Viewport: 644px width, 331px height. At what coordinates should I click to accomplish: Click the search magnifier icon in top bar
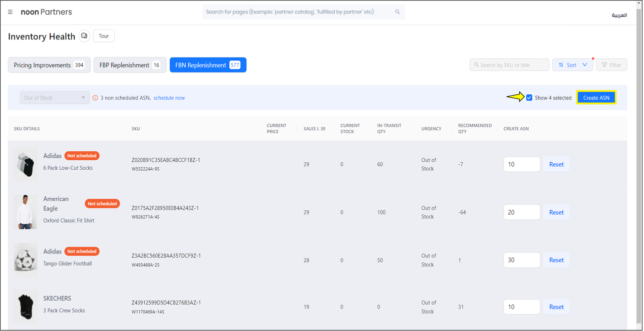click(397, 12)
